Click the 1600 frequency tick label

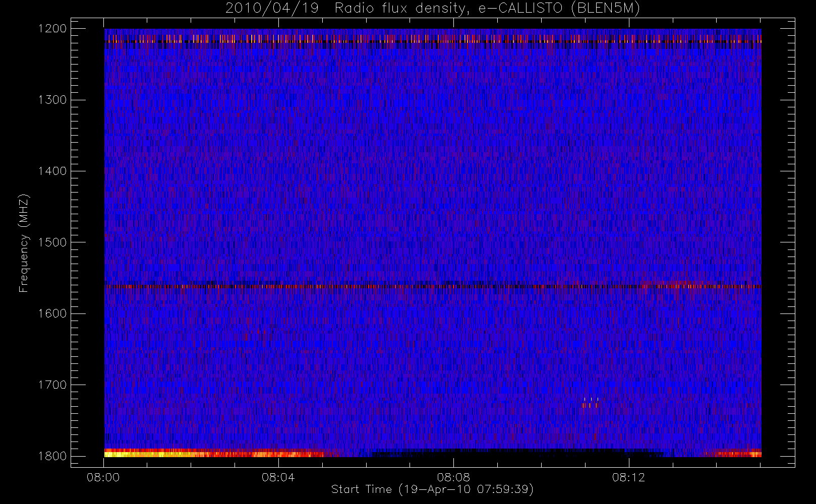[x=52, y=313]
